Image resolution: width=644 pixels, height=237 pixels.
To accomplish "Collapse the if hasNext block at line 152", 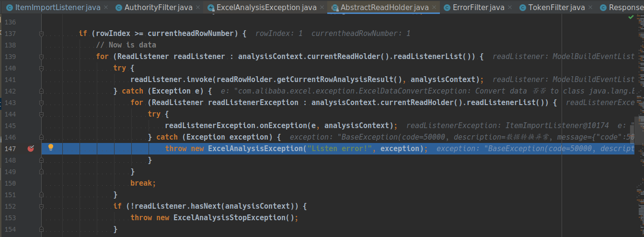I will [x=42, y=206].
